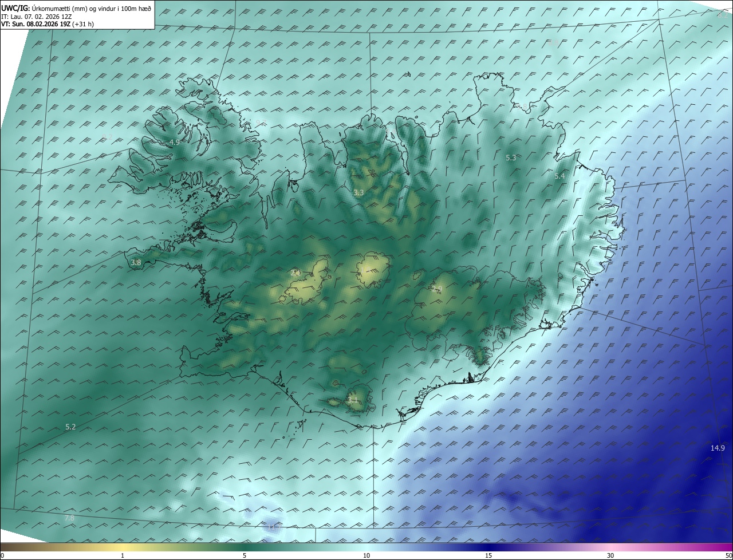Click the 5.2 value off the southwest coast
733x560 pixels.
point(70,427)
